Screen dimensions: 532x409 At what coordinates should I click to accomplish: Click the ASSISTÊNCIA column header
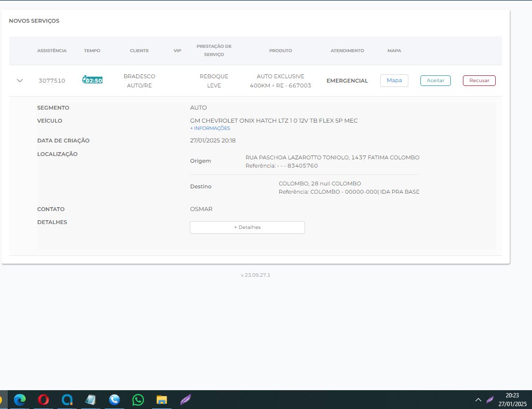click(52, 51)
